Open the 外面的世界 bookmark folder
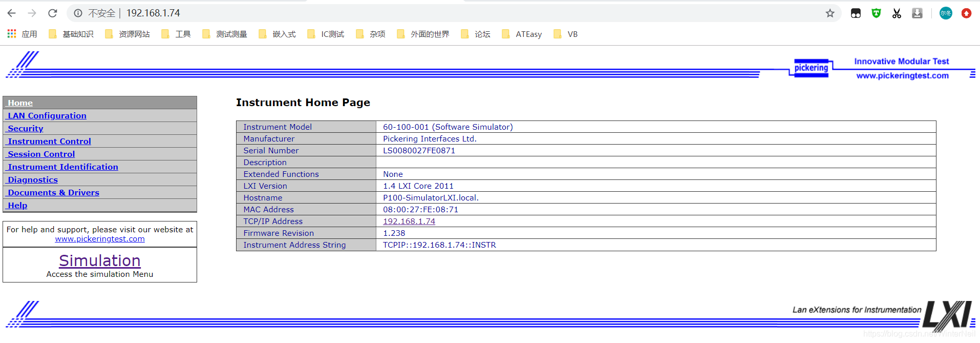Screen dimensions: 980x343 (423, 34)
